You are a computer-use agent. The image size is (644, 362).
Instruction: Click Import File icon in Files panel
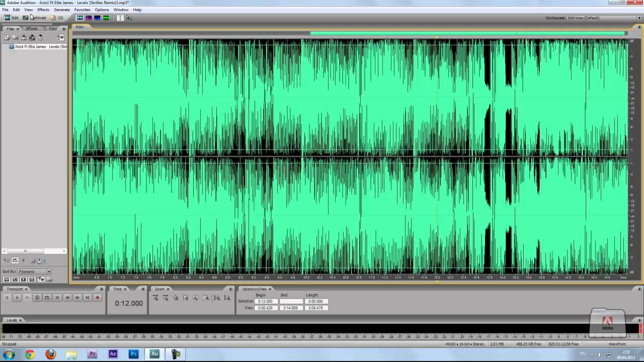tap(7, 37)
